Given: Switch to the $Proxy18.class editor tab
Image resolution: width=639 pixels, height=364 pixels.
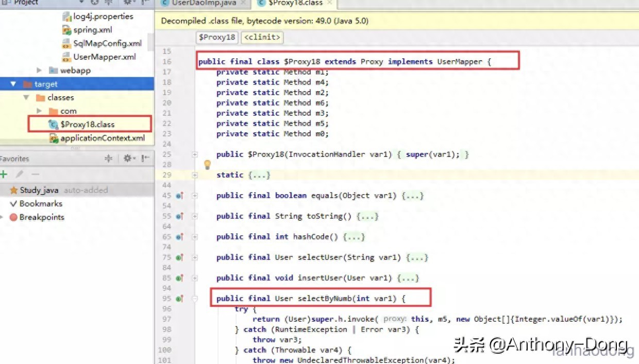Looking at the screenshot, I should (295, 3).
